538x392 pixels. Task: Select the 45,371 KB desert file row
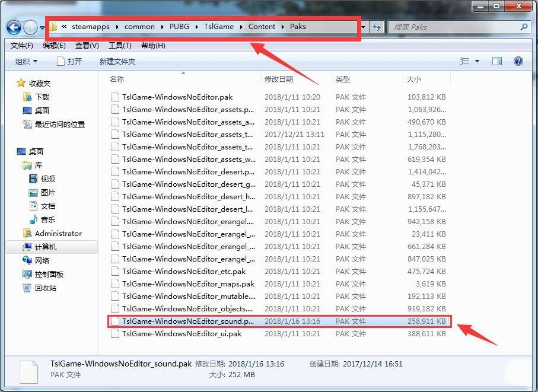point(279,184)
